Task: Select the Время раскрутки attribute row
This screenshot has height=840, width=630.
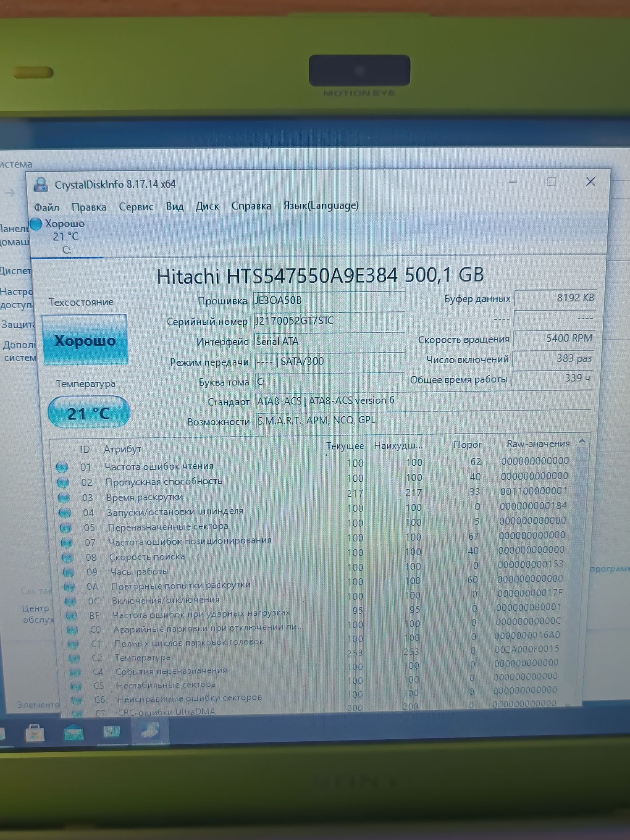Action: tap(313, 494)
